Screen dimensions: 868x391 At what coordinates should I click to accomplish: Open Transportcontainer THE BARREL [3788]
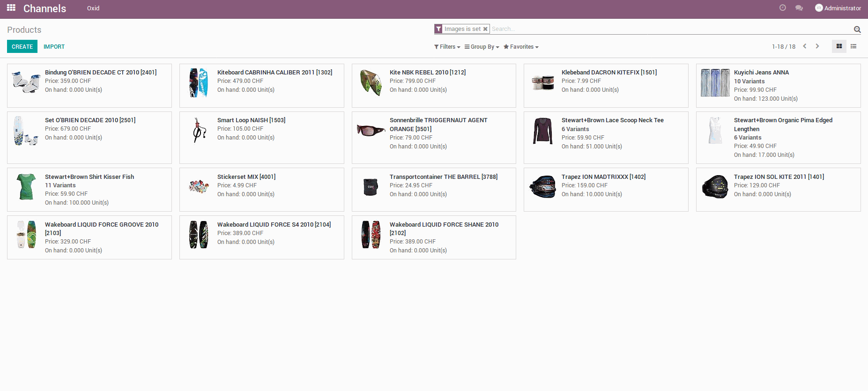click(x=444, y=177)
